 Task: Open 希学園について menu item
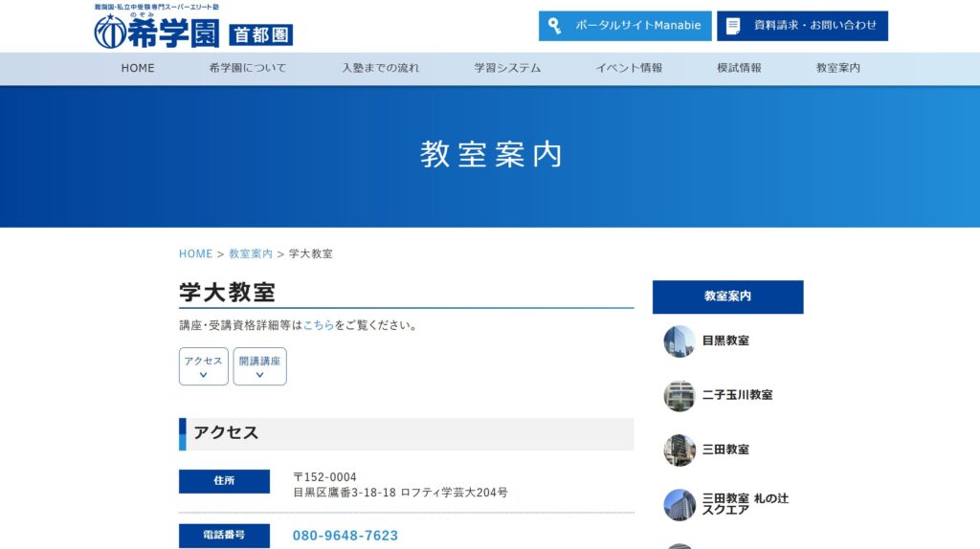point(248,68)
